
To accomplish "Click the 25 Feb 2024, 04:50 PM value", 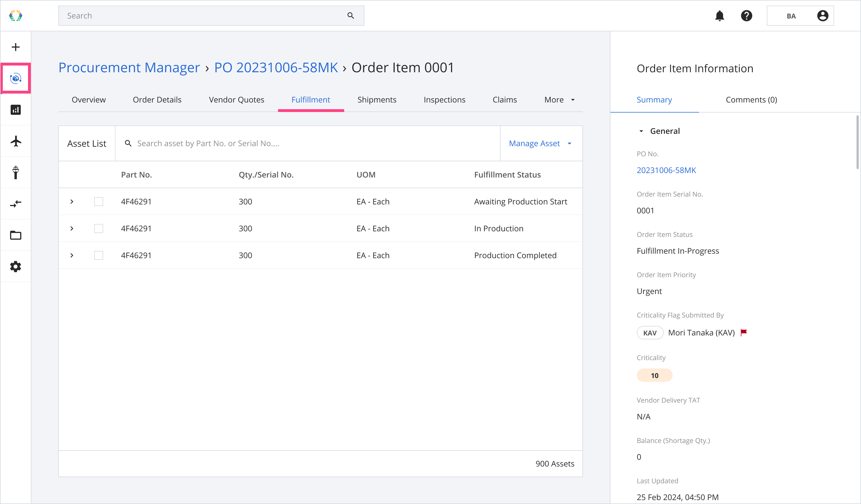I will 677,497.
